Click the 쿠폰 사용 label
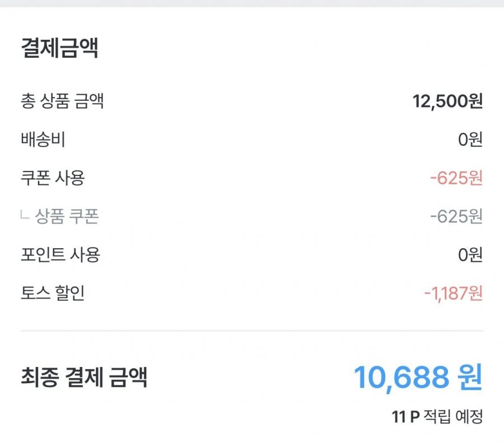504x446 pixels. pyautogui.click(x=53, y=178)
